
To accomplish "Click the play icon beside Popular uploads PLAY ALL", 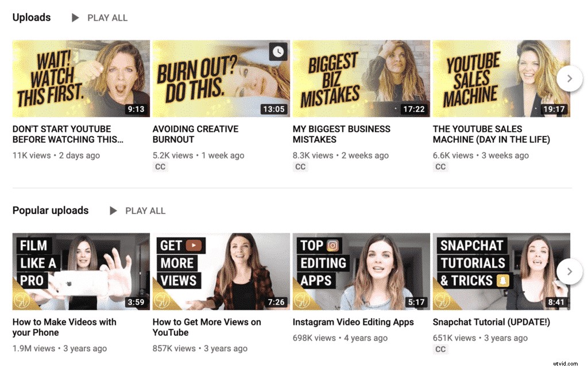I will [113, 211].
